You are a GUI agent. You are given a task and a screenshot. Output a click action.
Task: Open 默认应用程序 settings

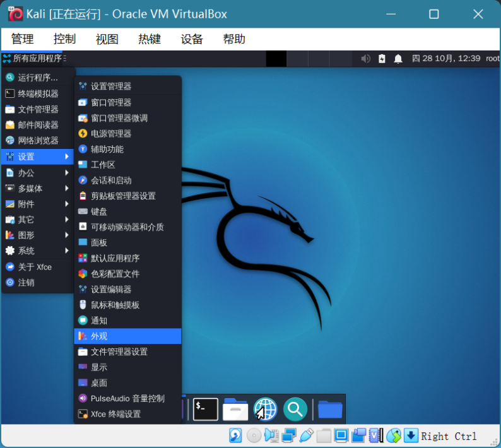pos(128,258)
